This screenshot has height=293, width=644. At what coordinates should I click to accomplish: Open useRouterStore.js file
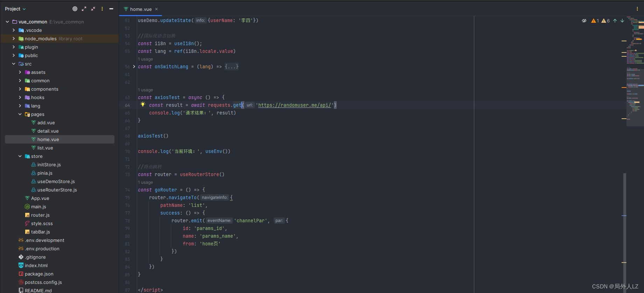[57, 190]
